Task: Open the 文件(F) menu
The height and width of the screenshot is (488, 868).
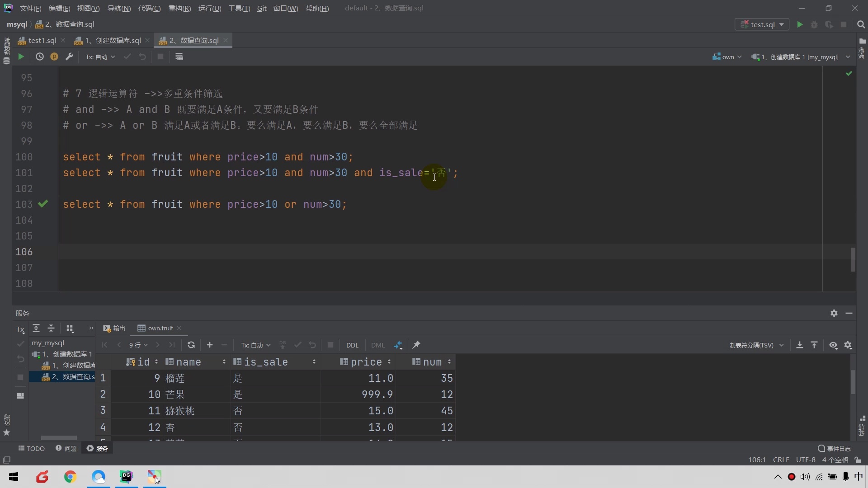Action: tap(30, 8)
